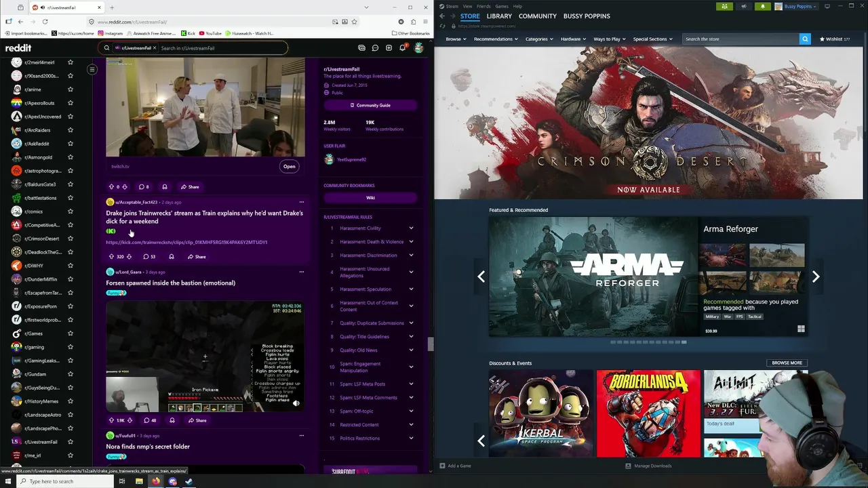Screen dimensions: 868x488
Task: Open Steam notifications bell
Action: click(x=762, y=6)
